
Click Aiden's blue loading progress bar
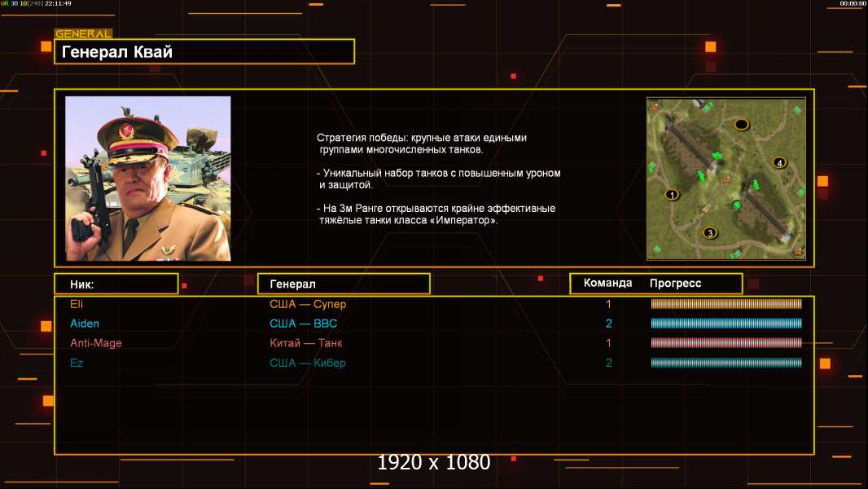pos(726,324)
